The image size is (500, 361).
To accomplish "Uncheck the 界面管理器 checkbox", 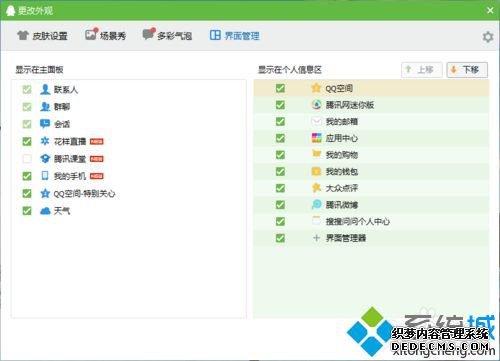I will [x=280, y=238].
